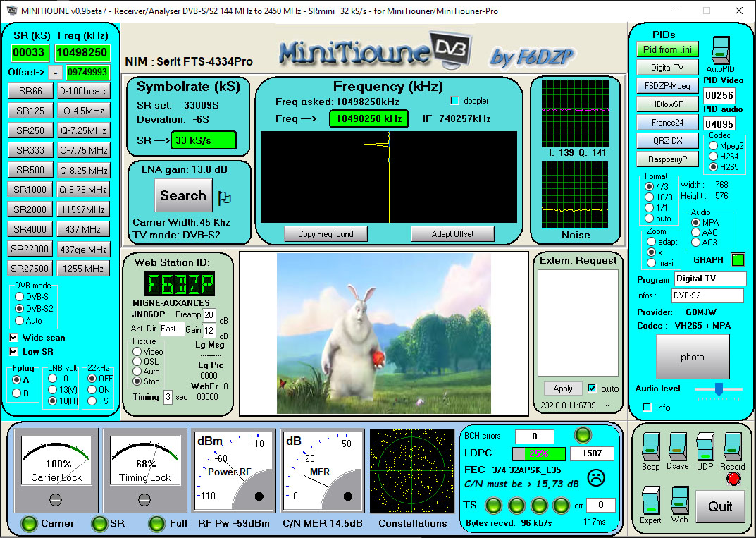Image resolution: width=756 pixels, height=538 pixels.
Task: Click the green GRAPH square
Action: [738, 259]
